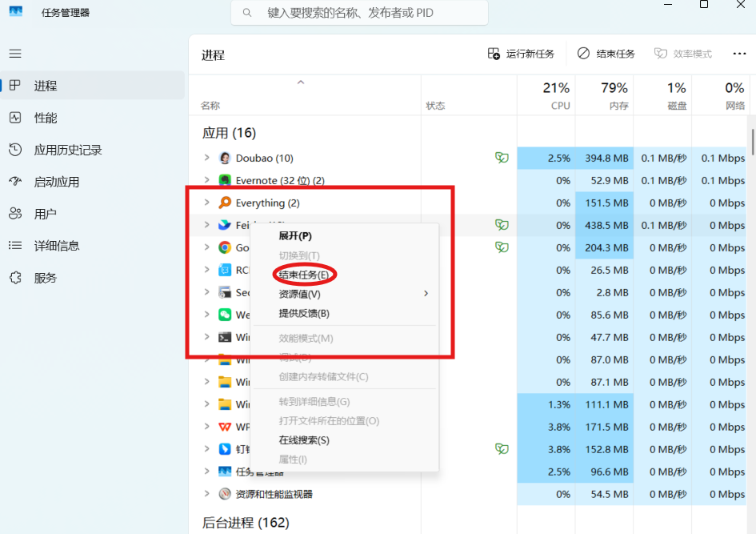This screenshot has height=534, width=756.
Task: Select 结束任务(E) in context menu
Action: (304, 275)
